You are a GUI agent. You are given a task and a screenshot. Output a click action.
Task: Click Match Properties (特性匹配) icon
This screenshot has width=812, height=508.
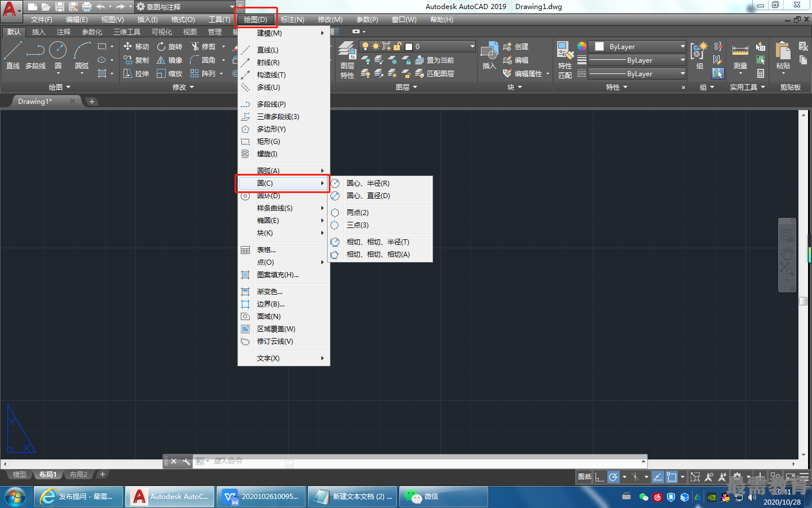(x=564, y=60)
